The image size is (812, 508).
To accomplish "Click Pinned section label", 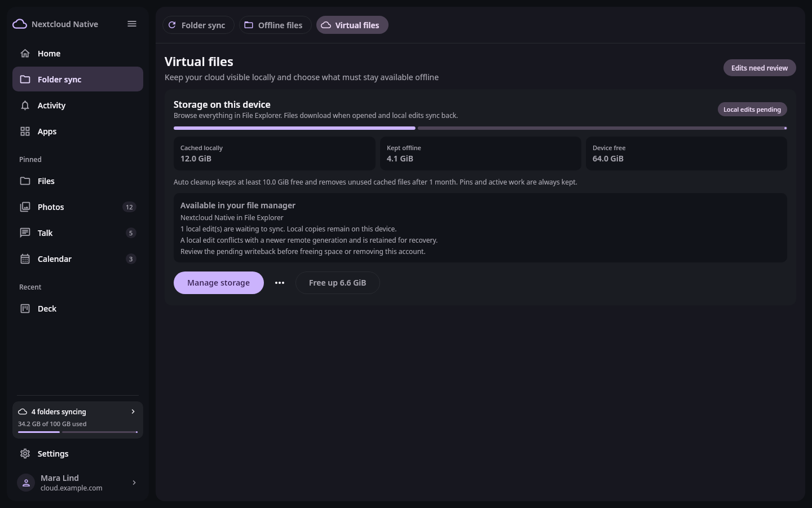I will [x=30, y=160].
